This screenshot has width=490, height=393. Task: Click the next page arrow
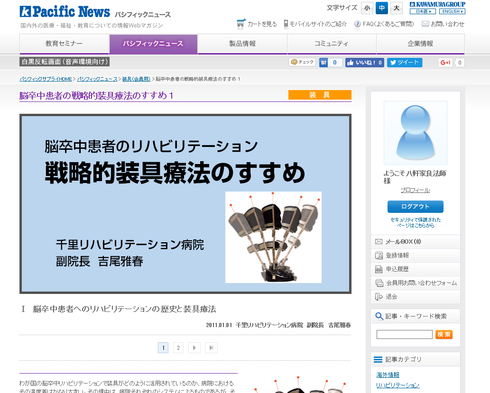tap(194, 348)
